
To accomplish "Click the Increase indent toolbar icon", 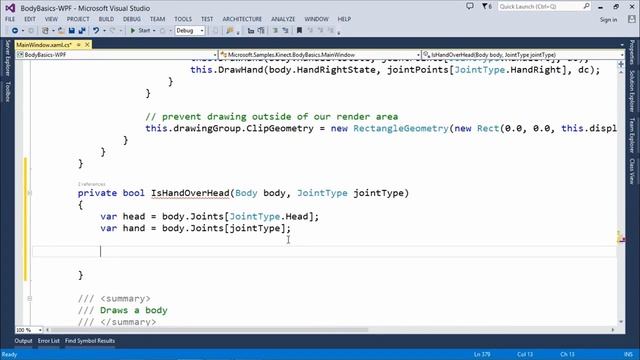I will [x=285, y=31].
